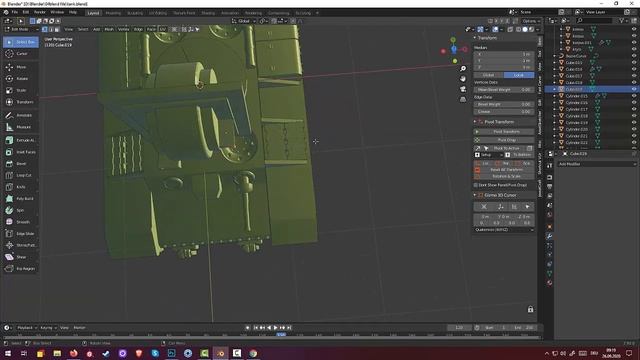The image size is (640, 360).
Task: Click the To Bottom button
Action: coord(519,155)
